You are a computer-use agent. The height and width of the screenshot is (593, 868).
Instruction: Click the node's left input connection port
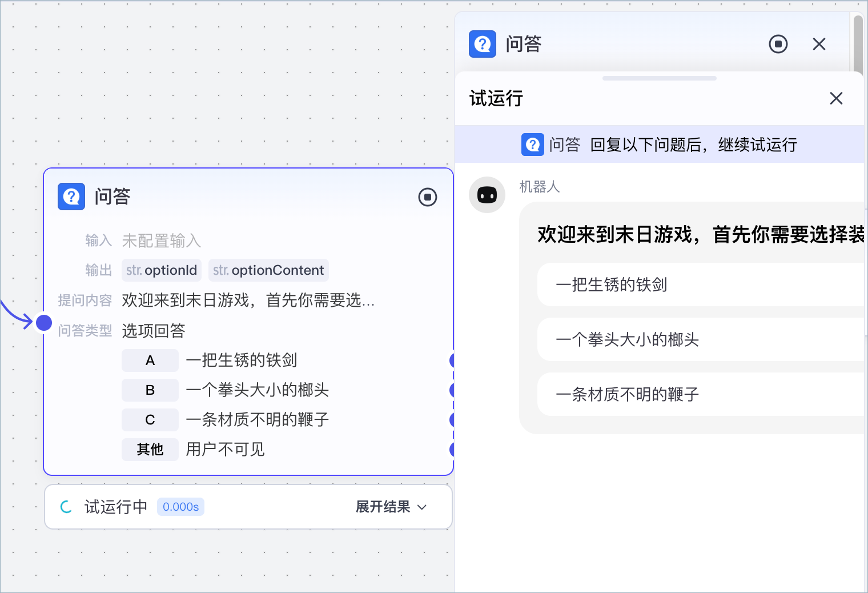[x=44, y=323]
